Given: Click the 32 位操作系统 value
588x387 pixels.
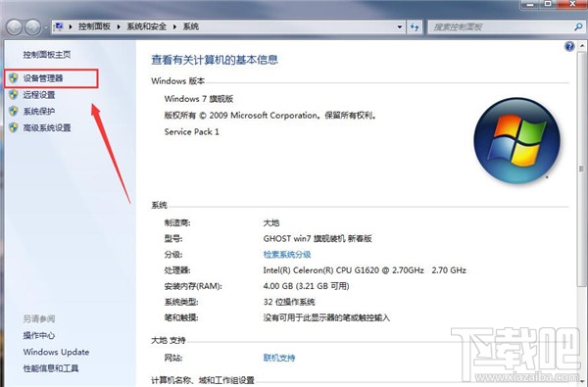Looking at the screenshot, I should click(289, 302).
